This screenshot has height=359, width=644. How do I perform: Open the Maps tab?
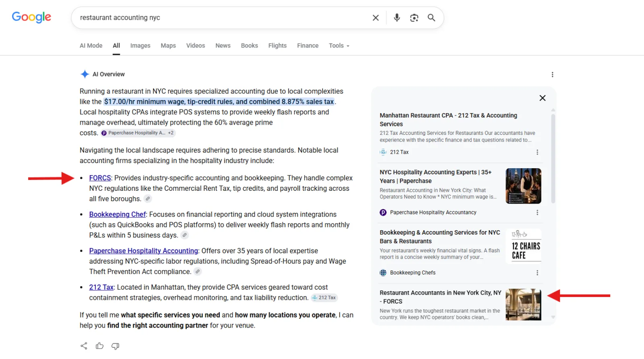coord(168,45)
